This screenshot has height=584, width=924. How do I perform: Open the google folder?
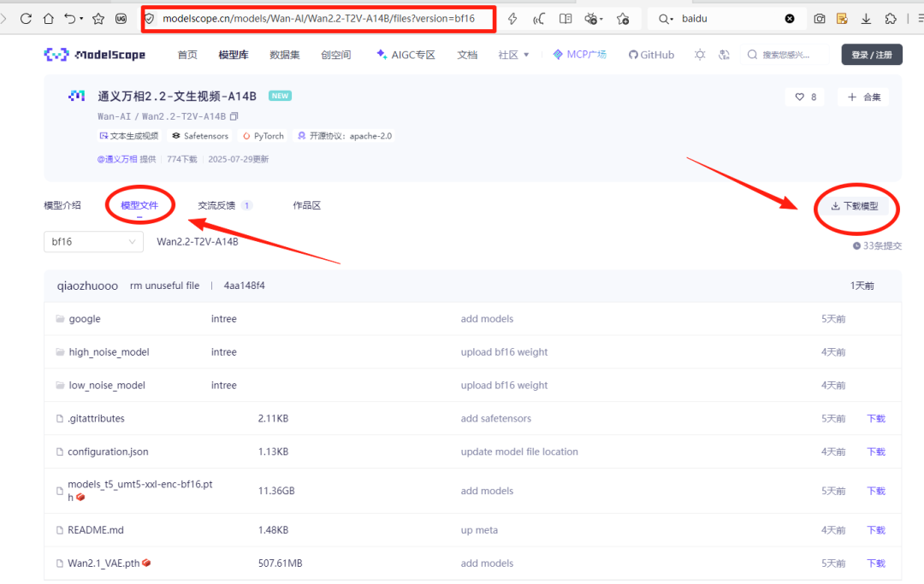[84, 318]
